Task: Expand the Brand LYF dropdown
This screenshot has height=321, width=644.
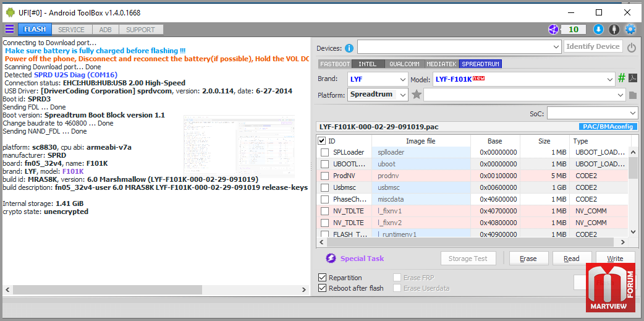Action: (378, 79)
